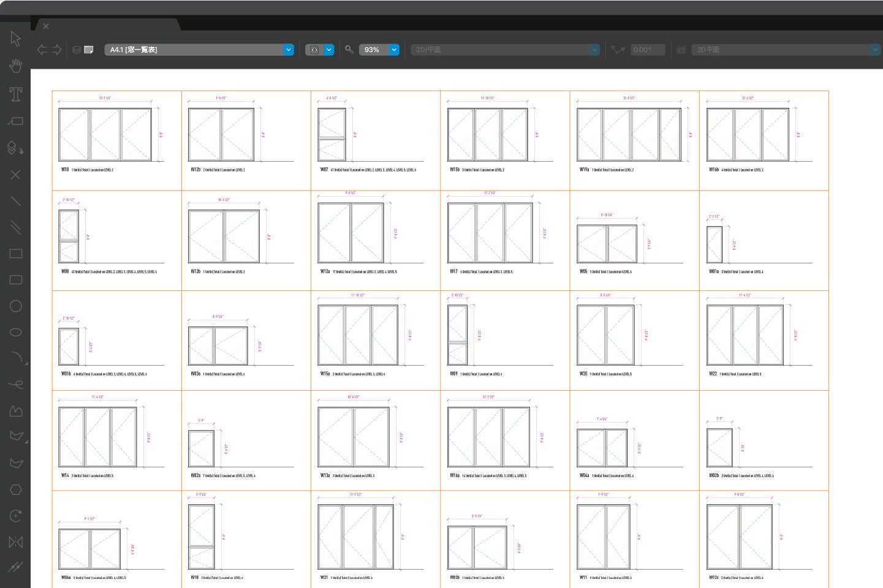Go to the next view with forward arrow

[x=56, y=50]
